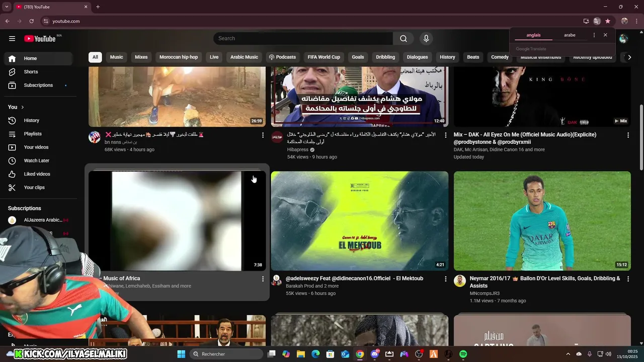Select the arabe translate tab
This screenshot has width=644, height=362.
pos(570,35)
